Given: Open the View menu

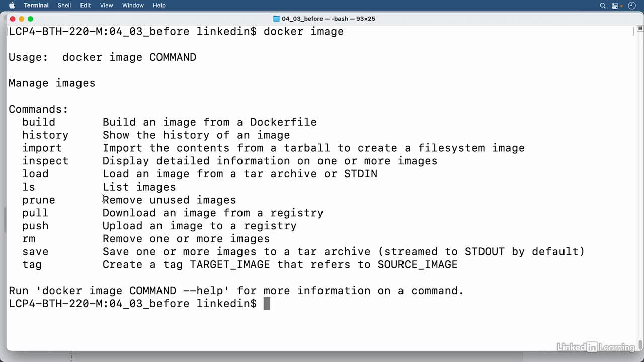Looking at the screenshot, I should [x=106, y=5].
